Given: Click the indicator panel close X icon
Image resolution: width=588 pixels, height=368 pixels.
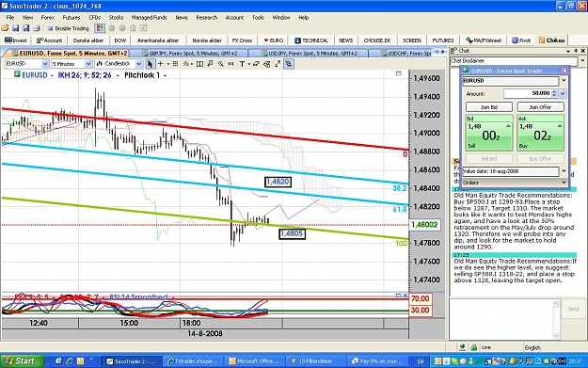Looking at the screenshot, I should click(405, 296).
